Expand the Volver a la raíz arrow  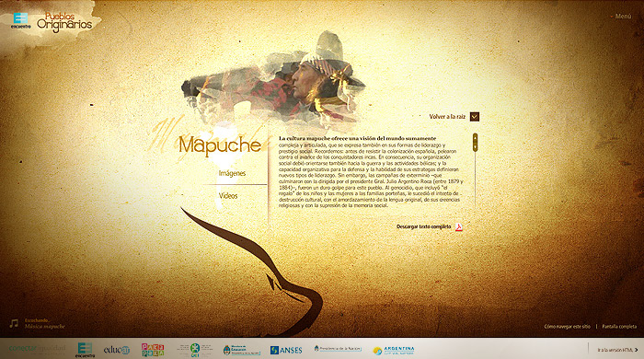[475, 117]
